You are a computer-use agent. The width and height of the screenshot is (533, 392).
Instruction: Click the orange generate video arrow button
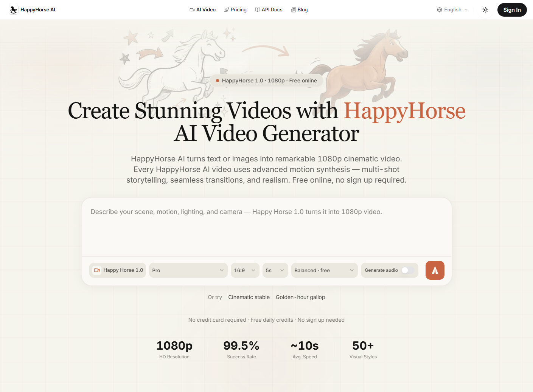pyautogui.click(x=435, y=270)
